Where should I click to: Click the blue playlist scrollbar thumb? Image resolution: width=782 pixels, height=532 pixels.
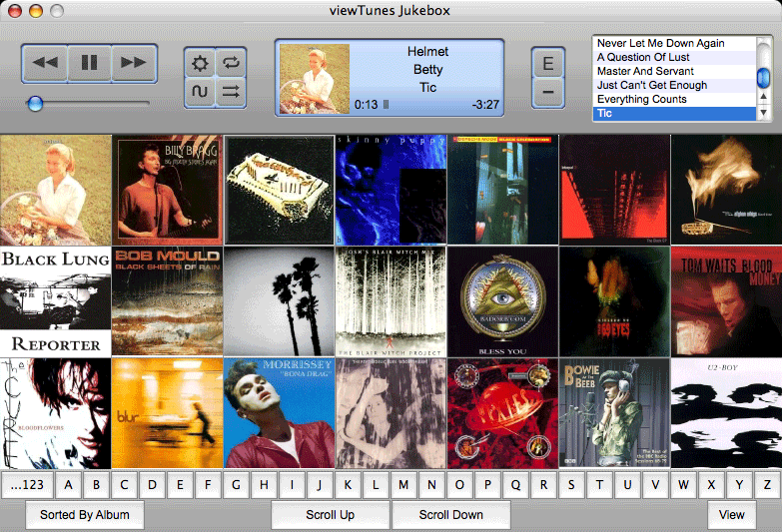(x=764, y=77)
